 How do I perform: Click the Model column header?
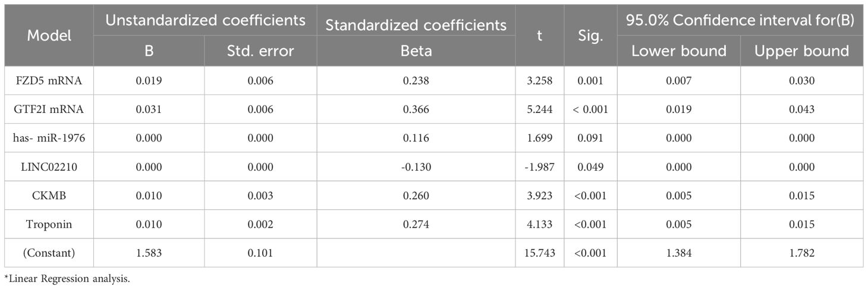49,35
